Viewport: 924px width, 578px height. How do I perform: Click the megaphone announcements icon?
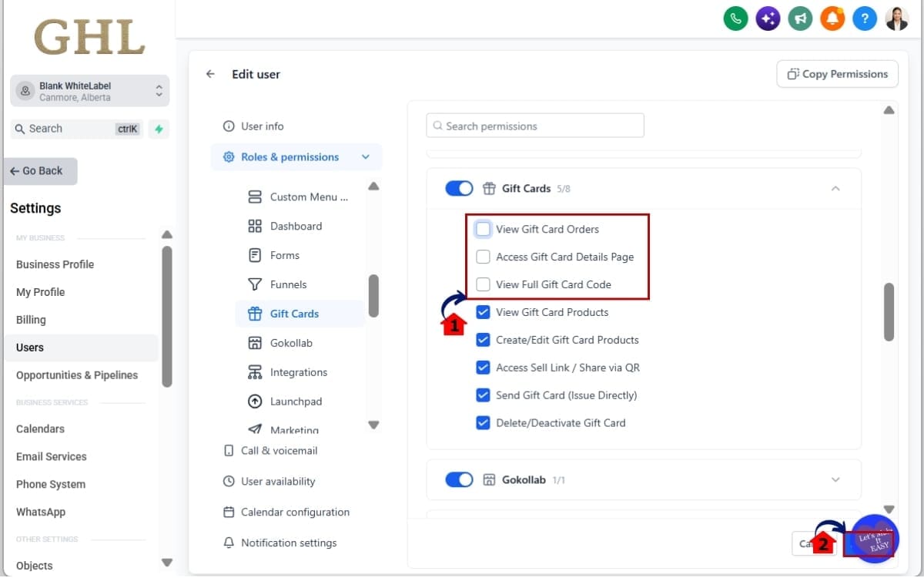800,18
